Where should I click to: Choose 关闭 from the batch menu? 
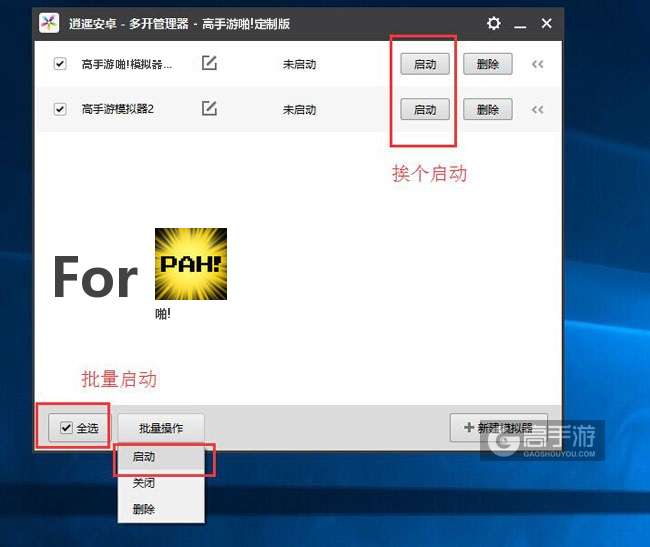point(161,483)
